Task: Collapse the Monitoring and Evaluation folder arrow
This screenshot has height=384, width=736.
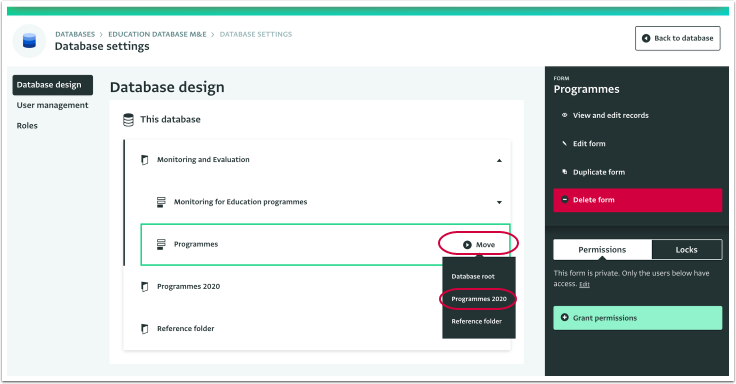Action: pos(499,161)
